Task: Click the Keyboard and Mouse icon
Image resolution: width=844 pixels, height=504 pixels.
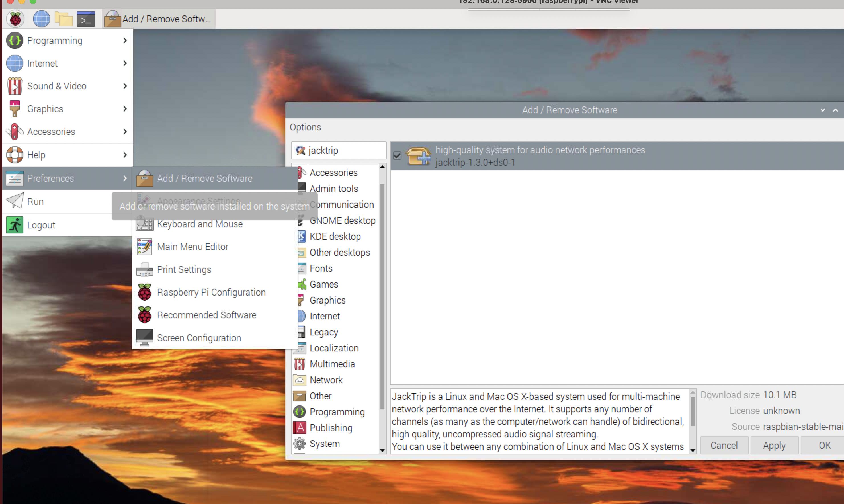Action: tap(144, 224)
